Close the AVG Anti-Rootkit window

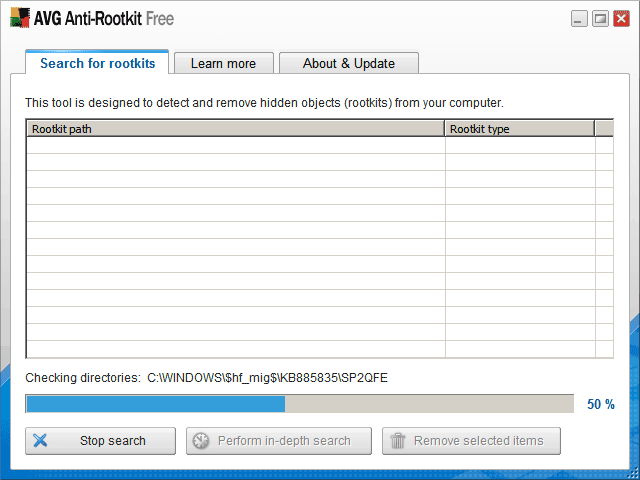pos(620,18)
